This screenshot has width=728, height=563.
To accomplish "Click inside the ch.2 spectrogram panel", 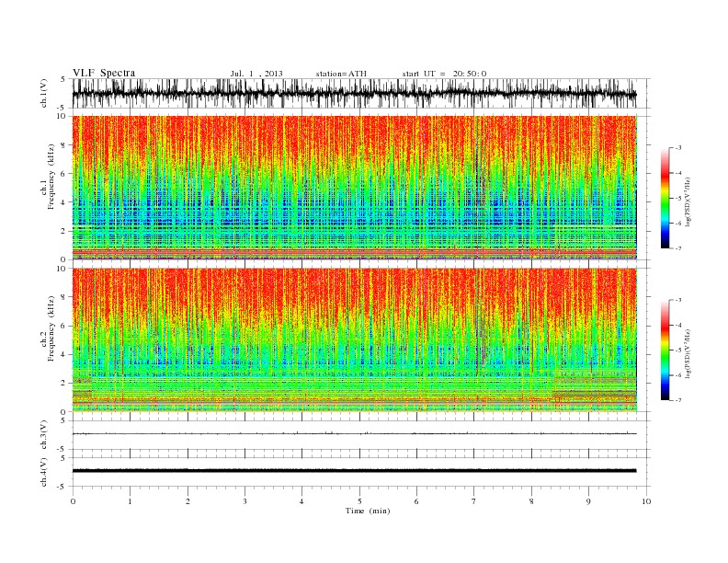I will tap(354, 340).
